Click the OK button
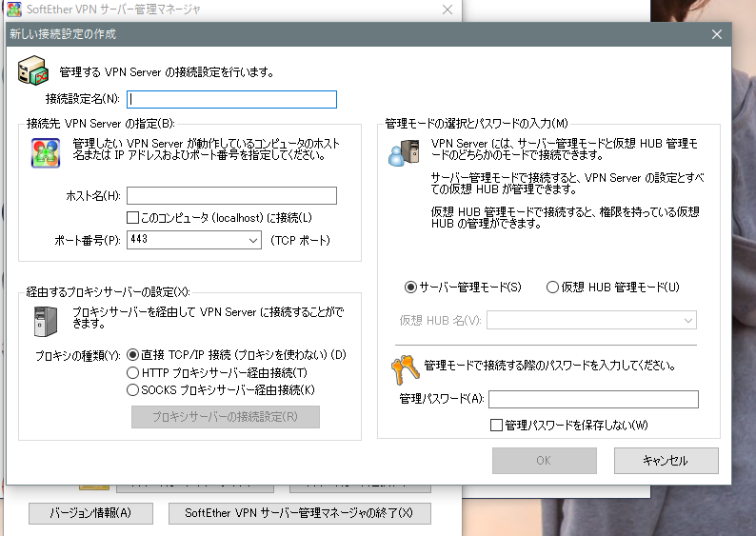 [x=545, y=461]
